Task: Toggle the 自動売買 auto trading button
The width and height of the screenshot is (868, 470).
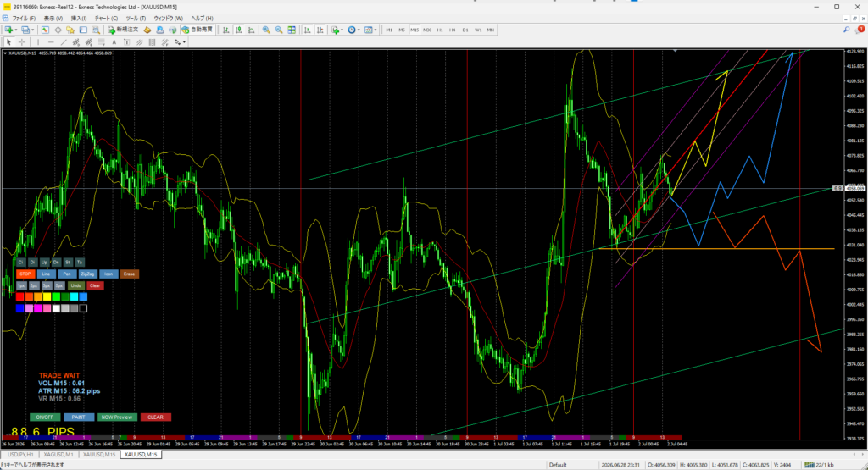Action: [x=198, y=30]
